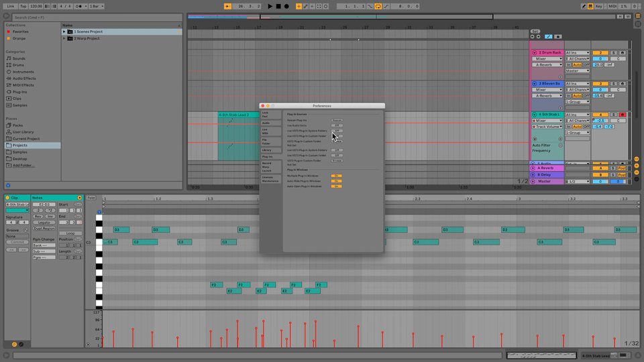Click the Capture MIDI icon
Viewport: 644px width, 362px height.
click(x=319, y=6)
